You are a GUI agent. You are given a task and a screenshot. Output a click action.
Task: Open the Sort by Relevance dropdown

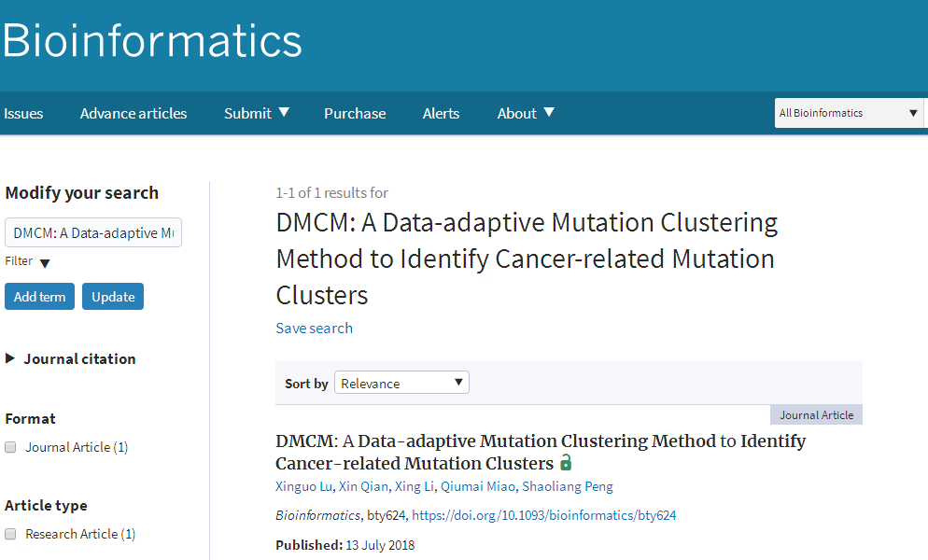click(x=401, y=383)
